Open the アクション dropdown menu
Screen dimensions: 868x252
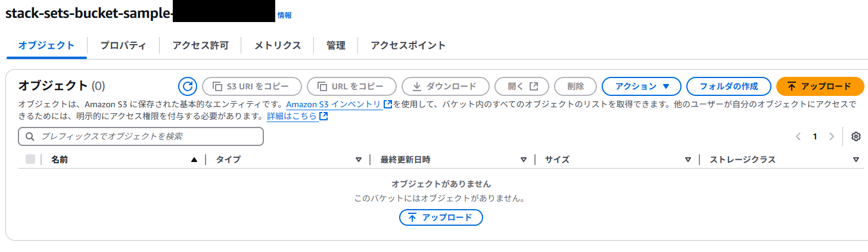point(642,86)
